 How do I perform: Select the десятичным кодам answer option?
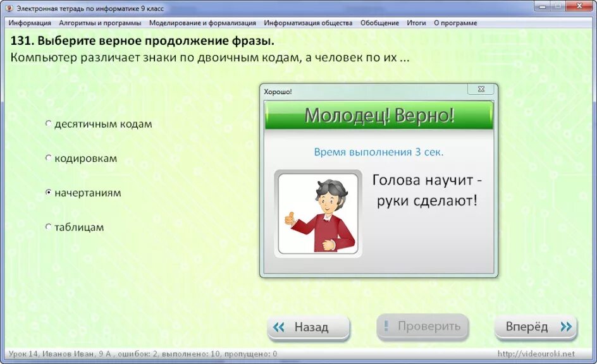98,124
